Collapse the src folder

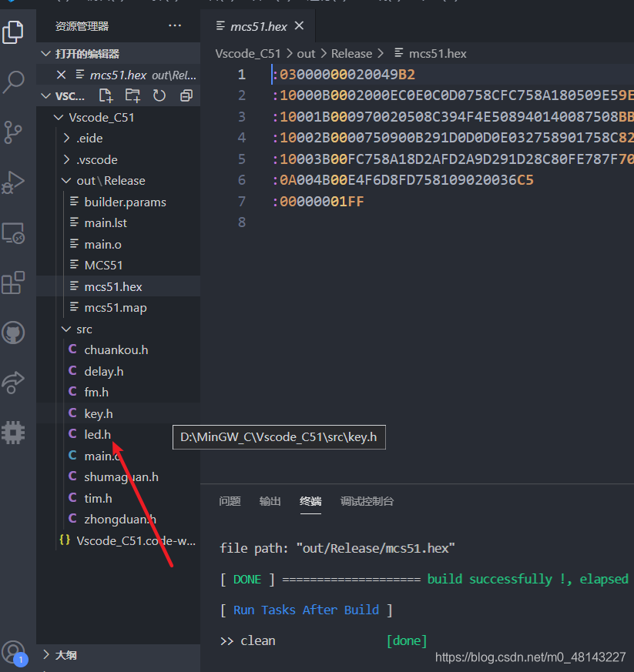pyautogui.click(x=66, y=329)
